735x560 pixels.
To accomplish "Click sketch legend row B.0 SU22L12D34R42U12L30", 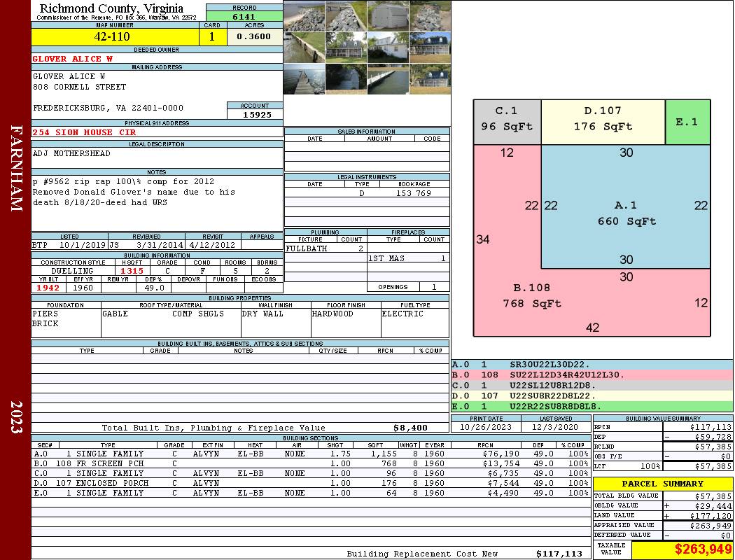I will tap(592, 375).
